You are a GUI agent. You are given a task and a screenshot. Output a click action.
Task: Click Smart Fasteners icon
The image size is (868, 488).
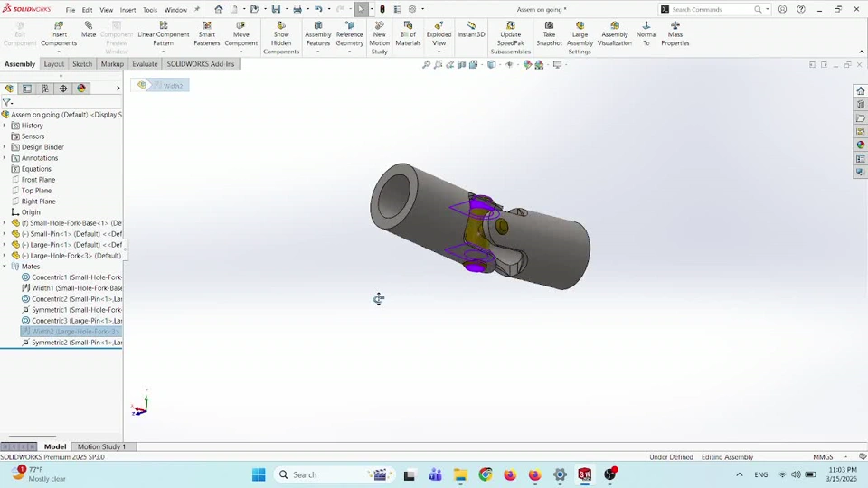[206, 34]
